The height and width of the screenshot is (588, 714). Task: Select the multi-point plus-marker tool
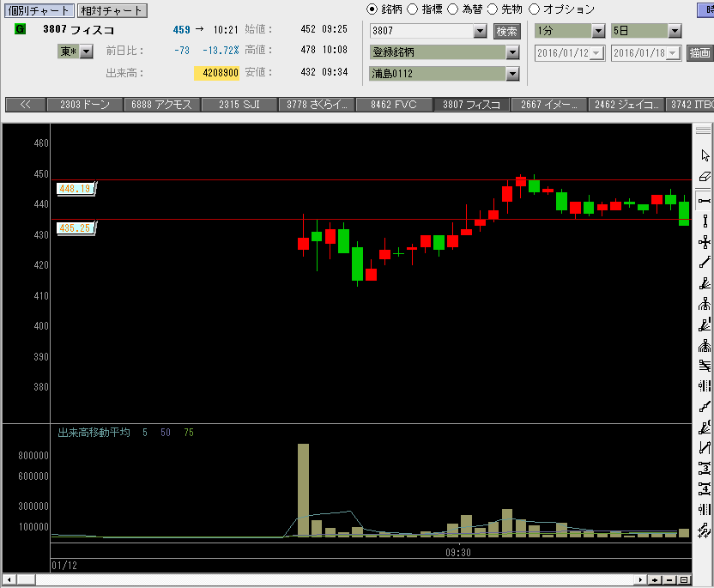coord(705,530)
